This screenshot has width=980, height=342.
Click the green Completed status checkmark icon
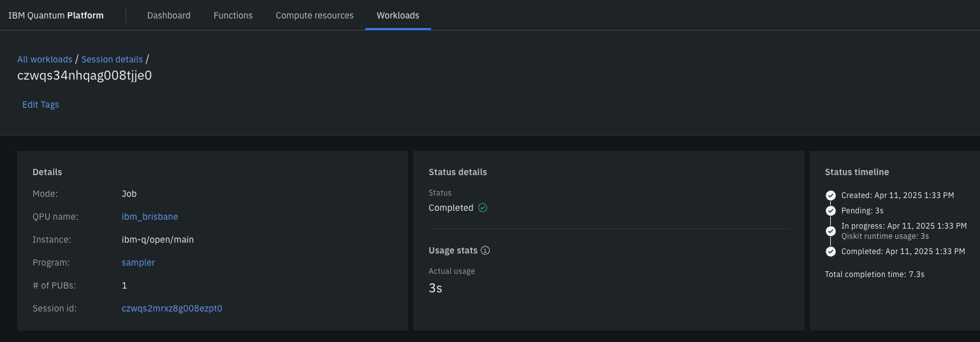(x=483, y=208)
